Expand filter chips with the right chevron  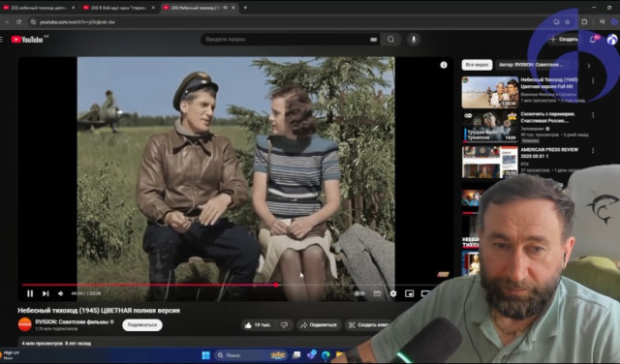[588, 65]
